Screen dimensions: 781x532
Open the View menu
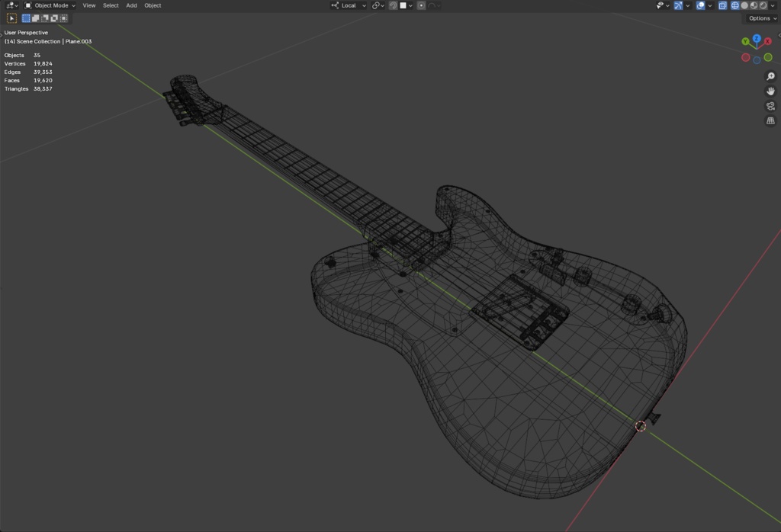click(x=89, y=5)
